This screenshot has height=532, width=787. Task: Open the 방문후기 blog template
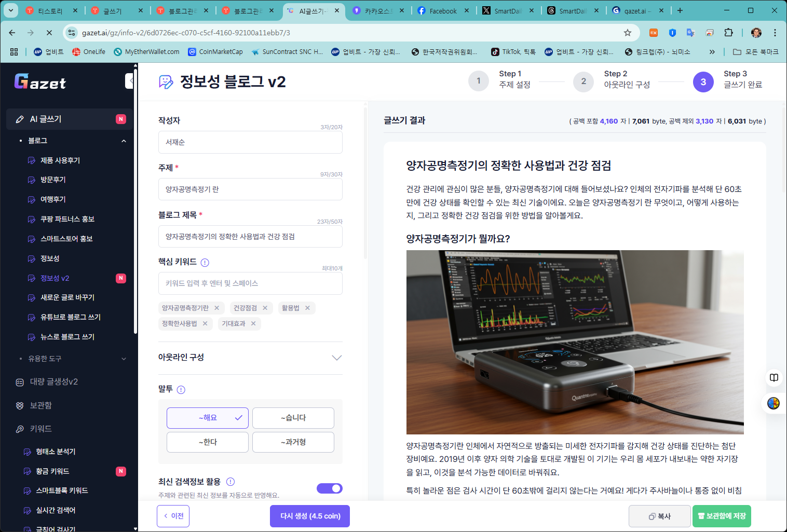(x=53, y=180)
